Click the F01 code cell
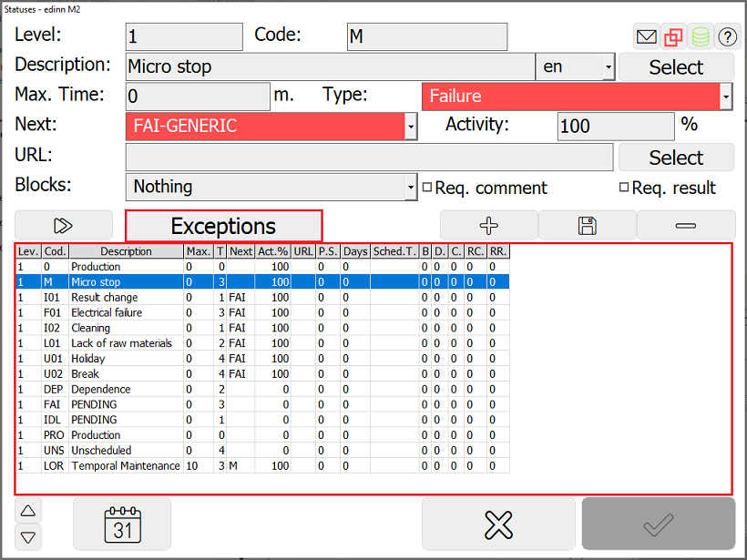 click(56, 312)
